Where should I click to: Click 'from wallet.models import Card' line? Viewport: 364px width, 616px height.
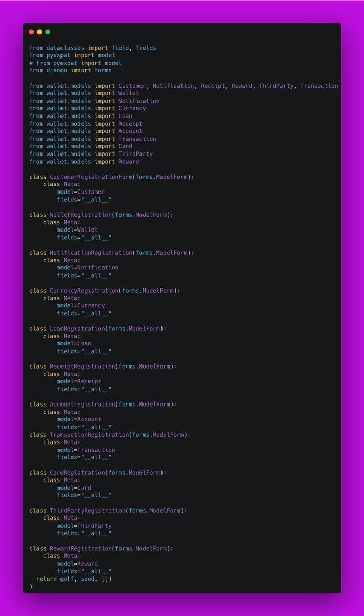click(x=80, y=146)
